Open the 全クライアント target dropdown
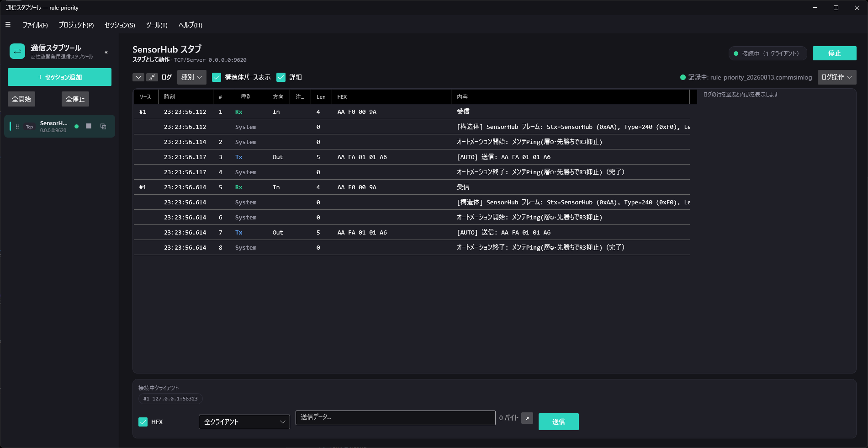Viewport: 868px width, 448px height. pos(244,422)
